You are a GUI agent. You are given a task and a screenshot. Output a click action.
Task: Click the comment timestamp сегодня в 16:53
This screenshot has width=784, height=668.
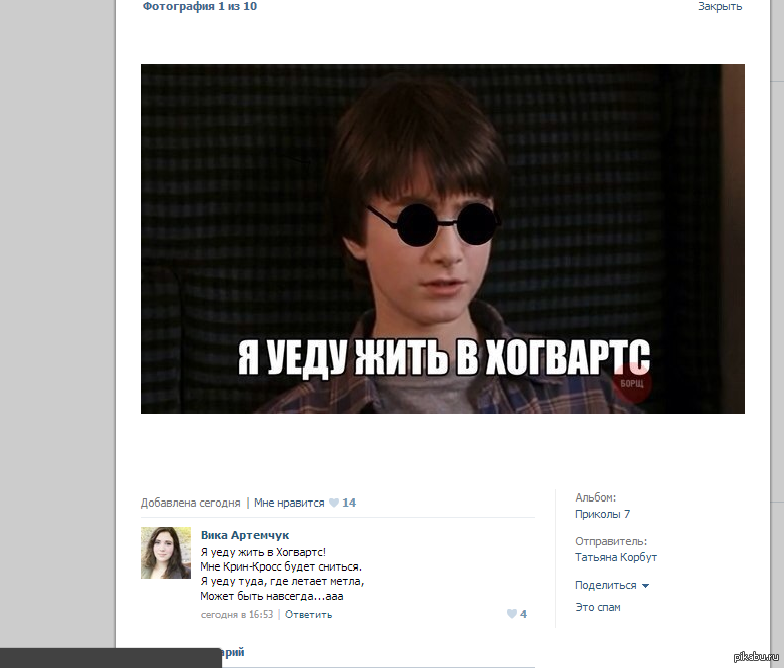coord(237,614)
